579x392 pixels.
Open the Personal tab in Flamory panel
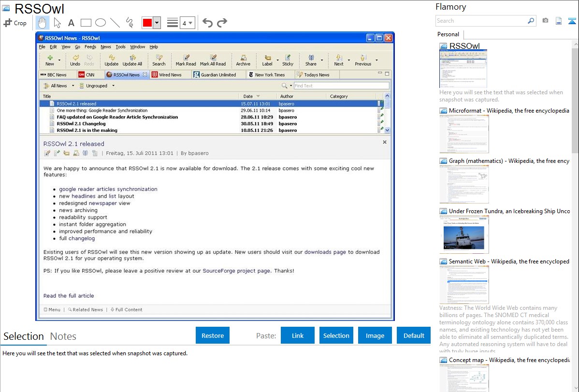(448, 34)
